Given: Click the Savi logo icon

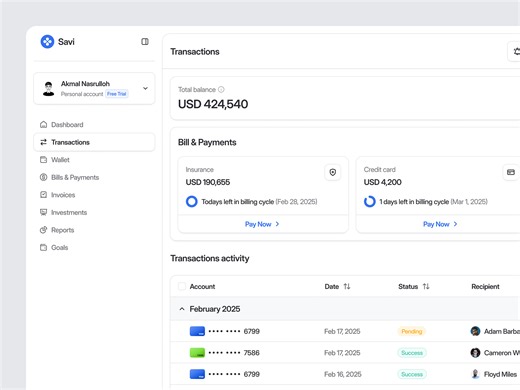Looking at the screenshot, I should [47, 42].
